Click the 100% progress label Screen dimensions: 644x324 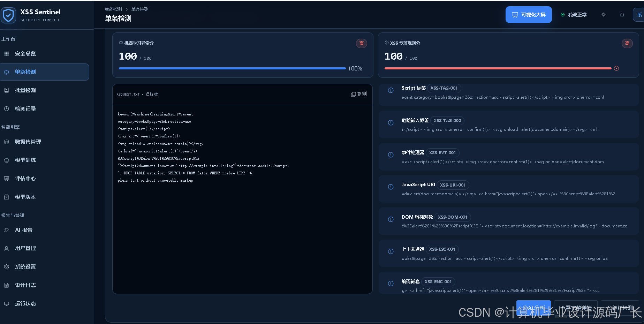pyautogui.click(x=355, y=69)
